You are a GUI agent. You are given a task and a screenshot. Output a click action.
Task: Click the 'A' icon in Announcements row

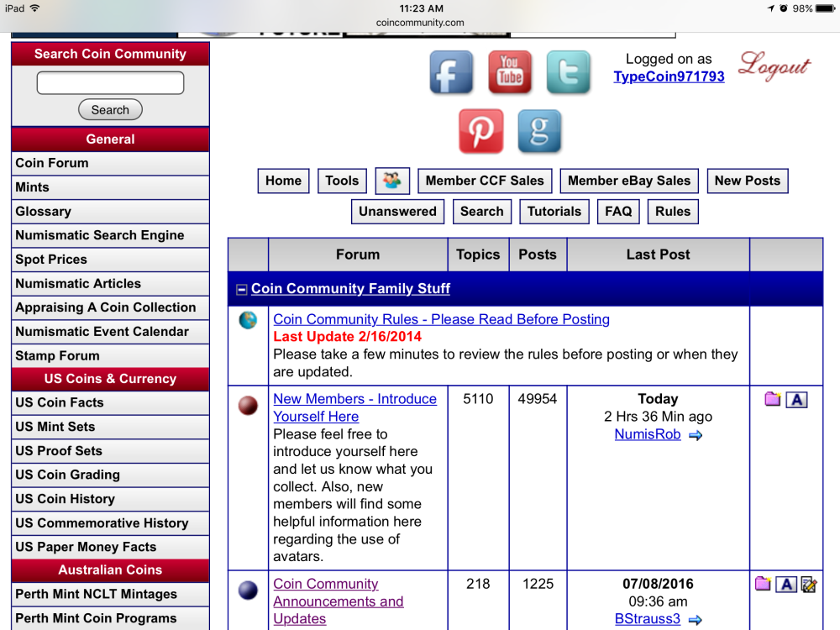pos(786,585)
